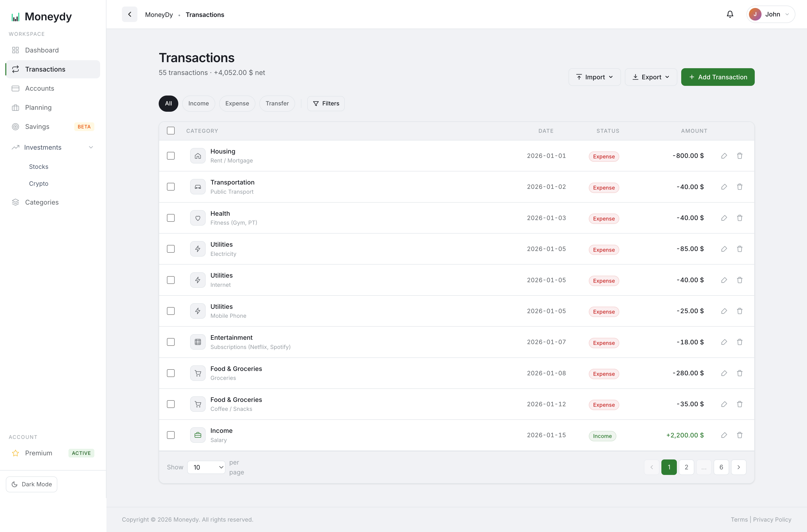Edit the Utilities Electricity transaction
The height and width of the screenshot is (532, 807).
click(724, 249)
